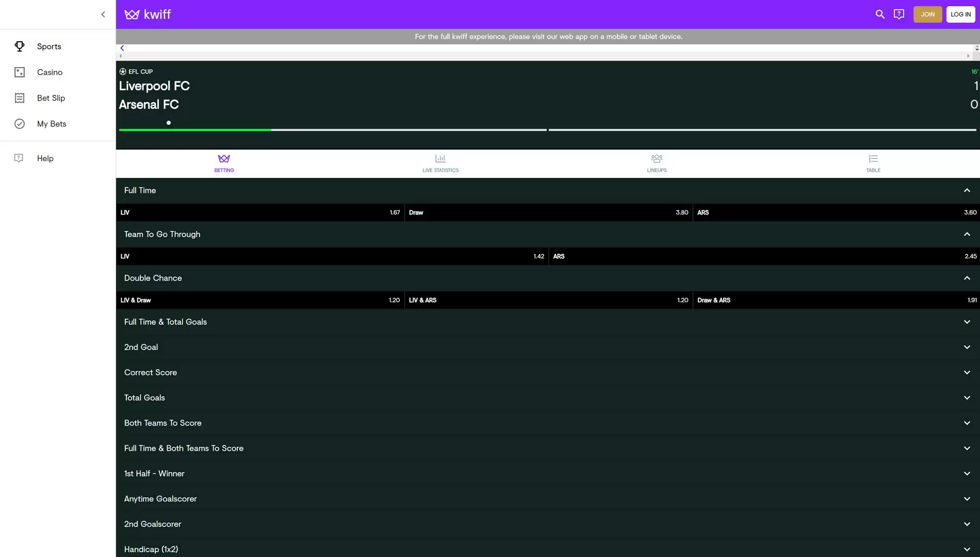Click the Join button

click(927, 14)
